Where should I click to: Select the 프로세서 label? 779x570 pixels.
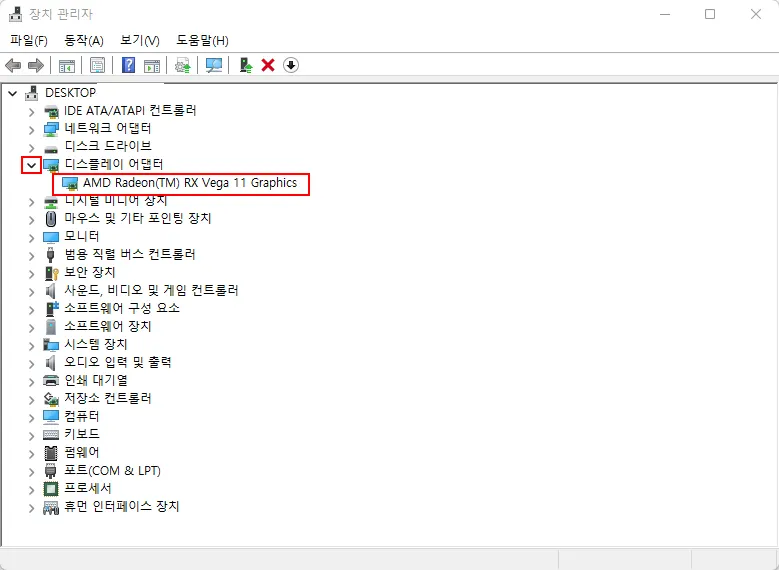click(x=88, y=488)
